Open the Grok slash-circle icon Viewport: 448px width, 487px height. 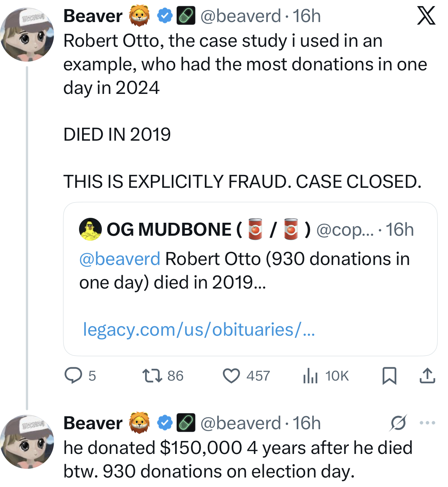pos(398,423)
